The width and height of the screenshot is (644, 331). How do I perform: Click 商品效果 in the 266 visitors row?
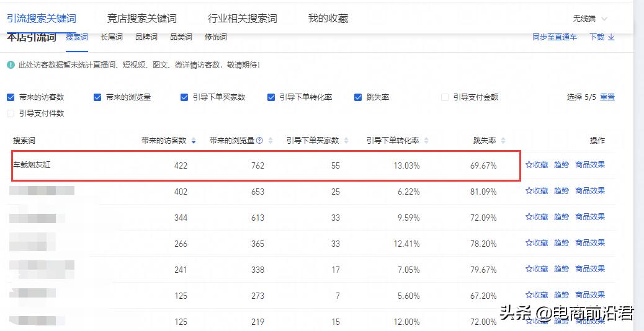click(x=590, y=243)
